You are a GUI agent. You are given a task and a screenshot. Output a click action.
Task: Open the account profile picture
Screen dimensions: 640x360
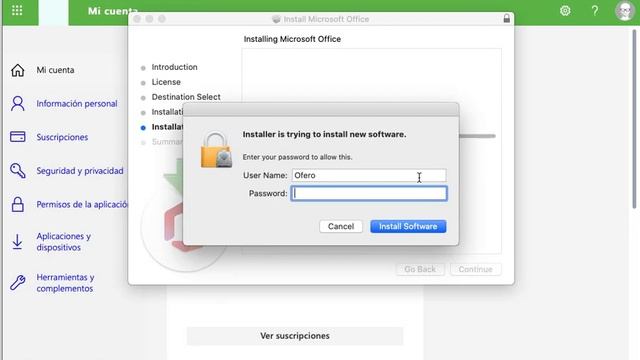(624, 11)
